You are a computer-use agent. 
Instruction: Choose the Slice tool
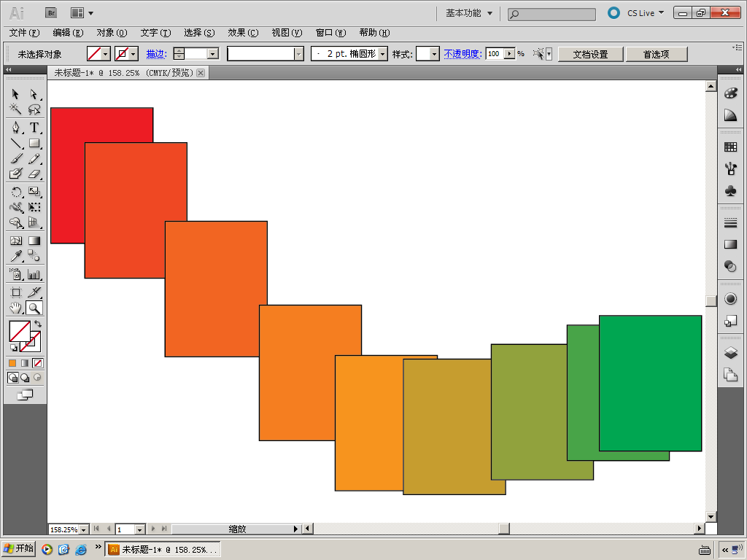pos(34,292)
